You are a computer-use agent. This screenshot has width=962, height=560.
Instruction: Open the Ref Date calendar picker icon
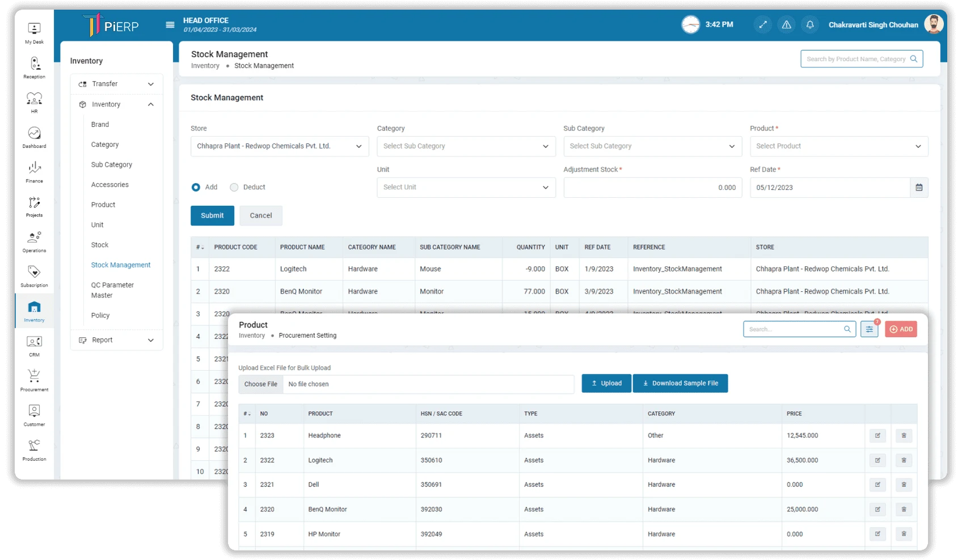(x=919, y=188)
